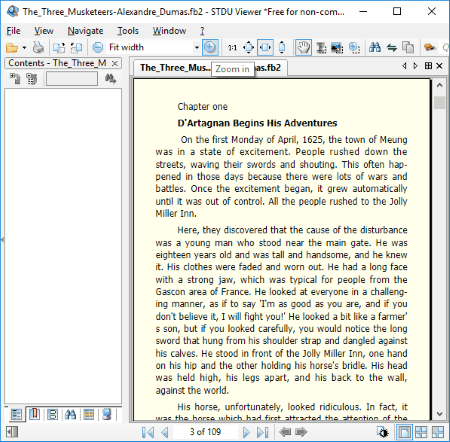Close the current document tab

tap(439, 66)
